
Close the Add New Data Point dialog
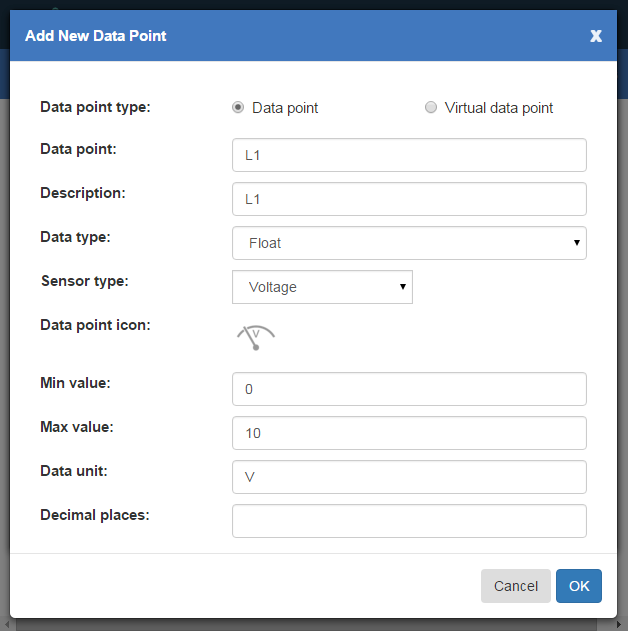point(596,36)
